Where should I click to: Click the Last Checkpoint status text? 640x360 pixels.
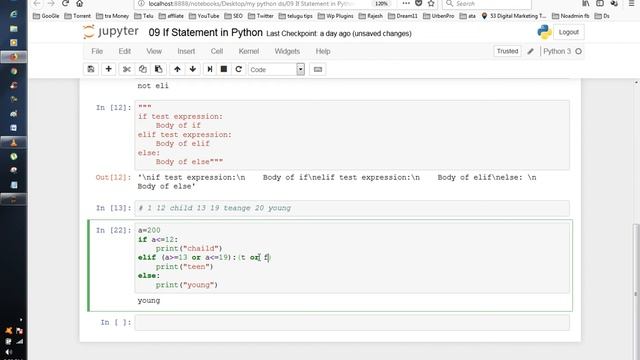339,33
